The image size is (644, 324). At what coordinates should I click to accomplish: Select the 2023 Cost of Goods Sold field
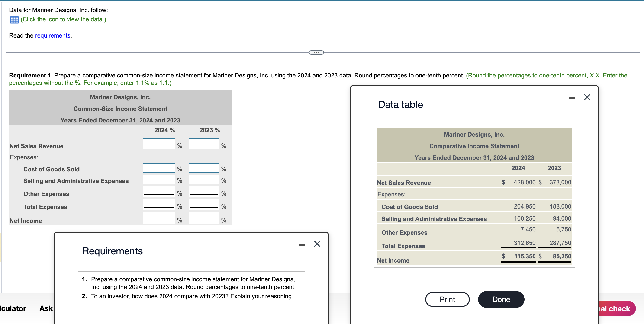click(x=203, y=168)
